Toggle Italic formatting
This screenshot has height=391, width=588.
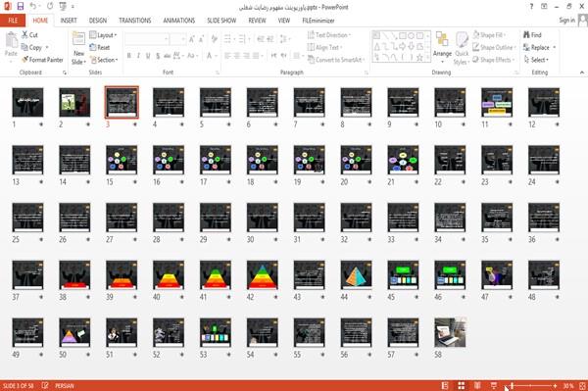tap(138, 56)
